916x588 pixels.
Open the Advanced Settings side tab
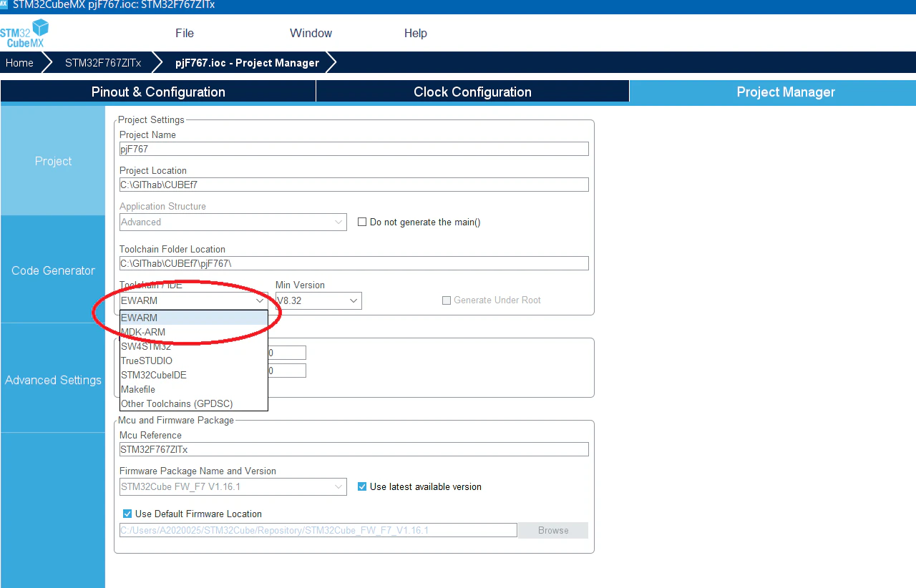pos(53,380)
